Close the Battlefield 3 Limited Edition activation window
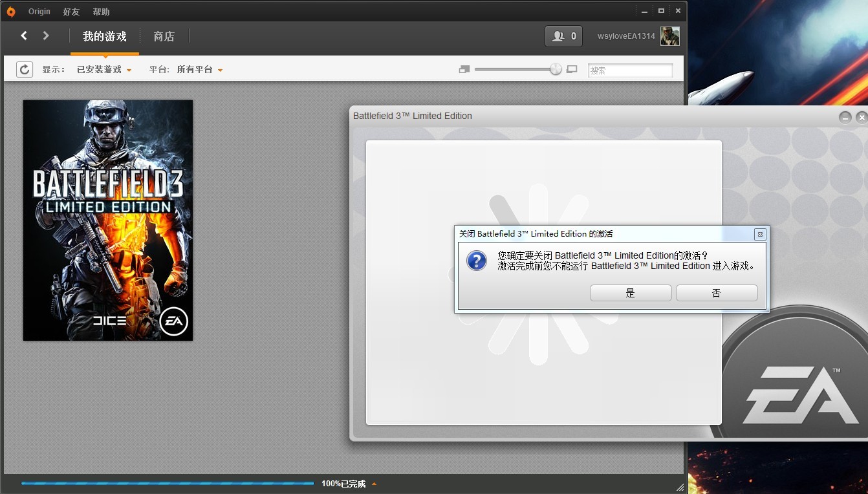Image resolution: width=868 pixels, height=494 pixels. [x=862, y=117]
